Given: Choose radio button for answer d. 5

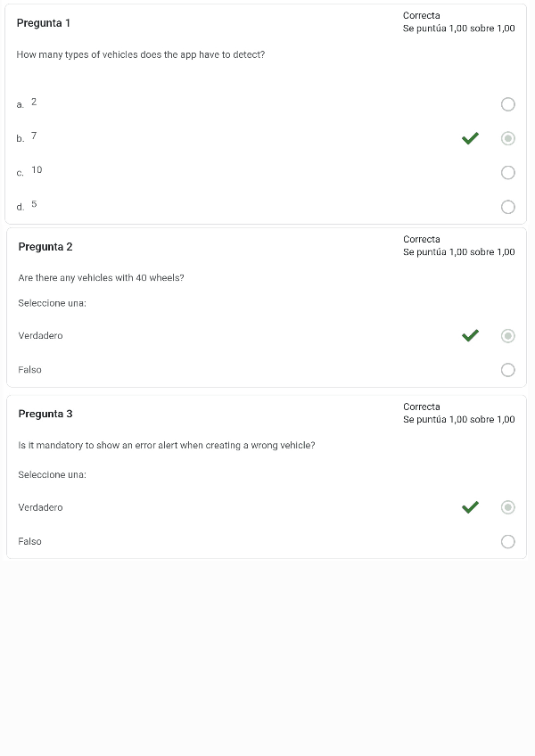Looking at the screenshot, I should 507,207.
